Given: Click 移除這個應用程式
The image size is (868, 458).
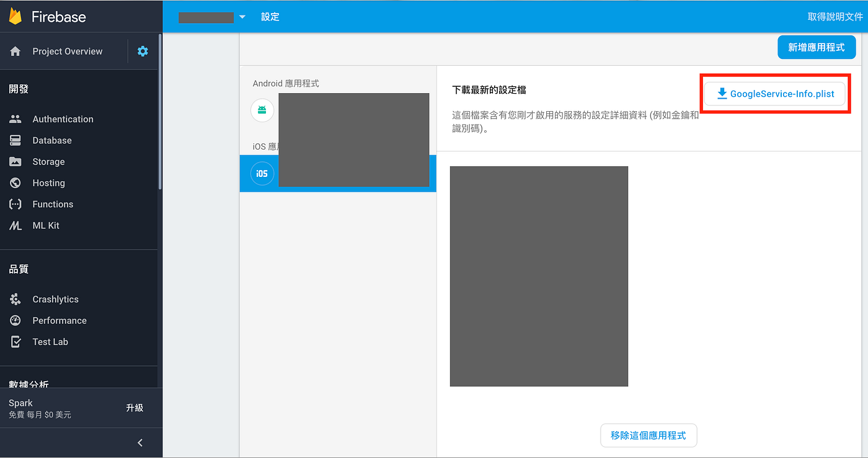Looking at the screenshot, I should tap(649, 435).
